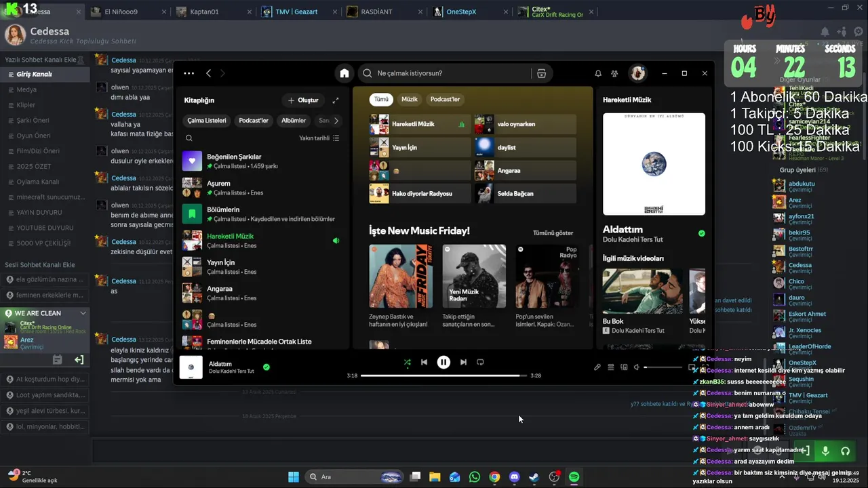The width and height of the screenshot is (868, 488).
Task: Open Spotify notifications bell
Action: [598, 73]
